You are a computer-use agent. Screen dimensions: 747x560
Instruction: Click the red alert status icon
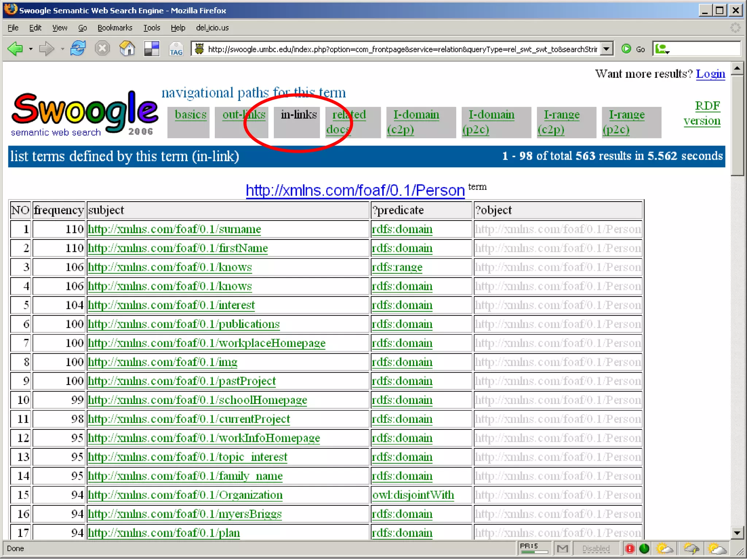point(630,548)
